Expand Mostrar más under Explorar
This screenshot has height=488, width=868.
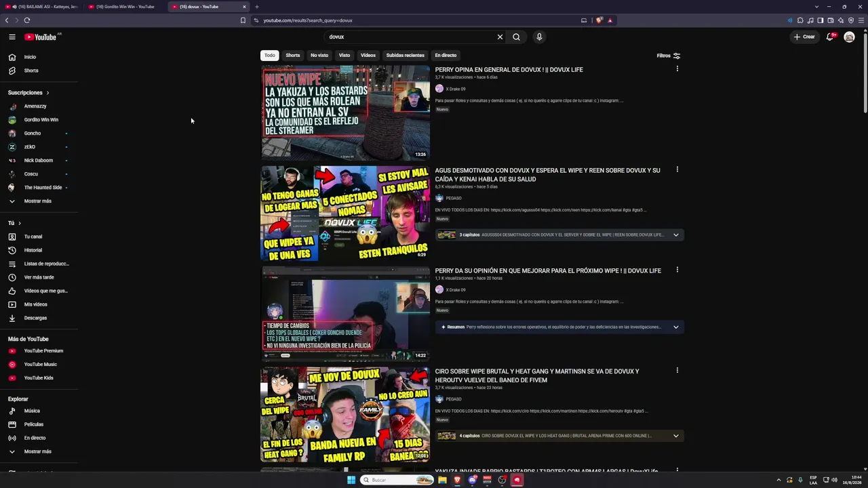pos(39,451)
